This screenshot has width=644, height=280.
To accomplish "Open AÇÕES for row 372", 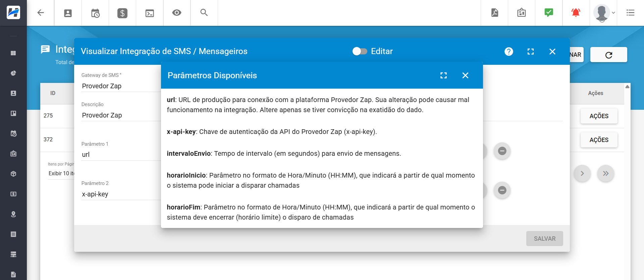I will click(599, 140).
